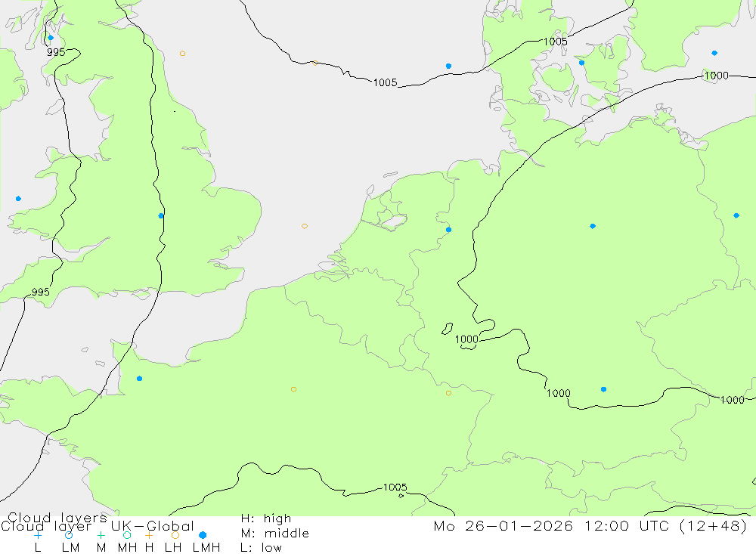Click the 'M: middle' legend text
The height and width of the screenshot is (554, 756).
tap(275, 534)
